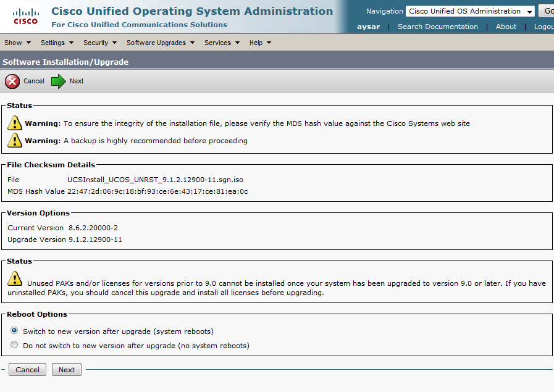The image size is (554, 392).
Task: Click the Cisco logo
Action: 25,16
